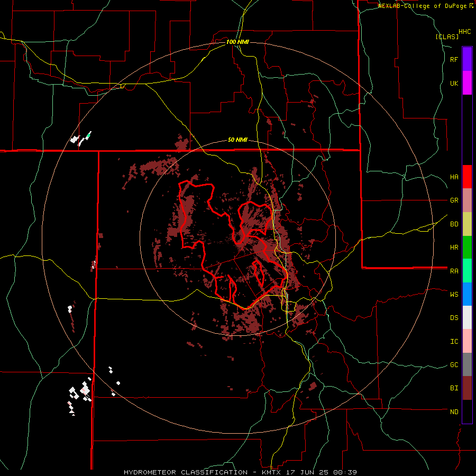Click the WS blue legend swatch
The height and width of the screenshot is (476, 476).
[467, 294]
